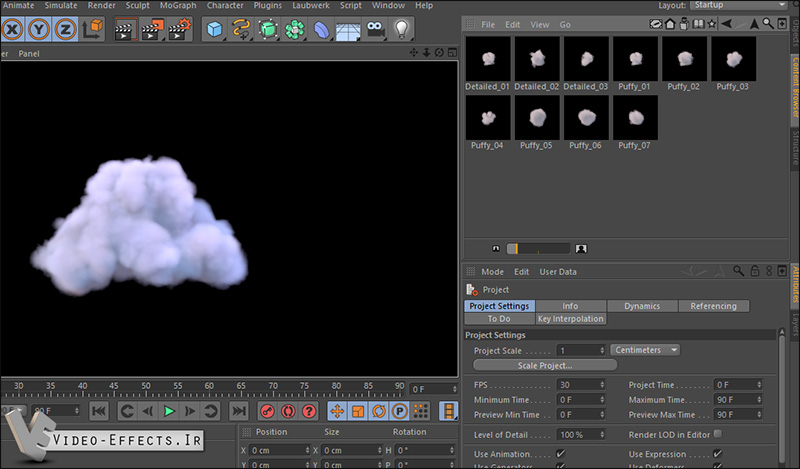Screen dimensions: 800x469
Task: Open content browser File menu
Action: [488, 24]
